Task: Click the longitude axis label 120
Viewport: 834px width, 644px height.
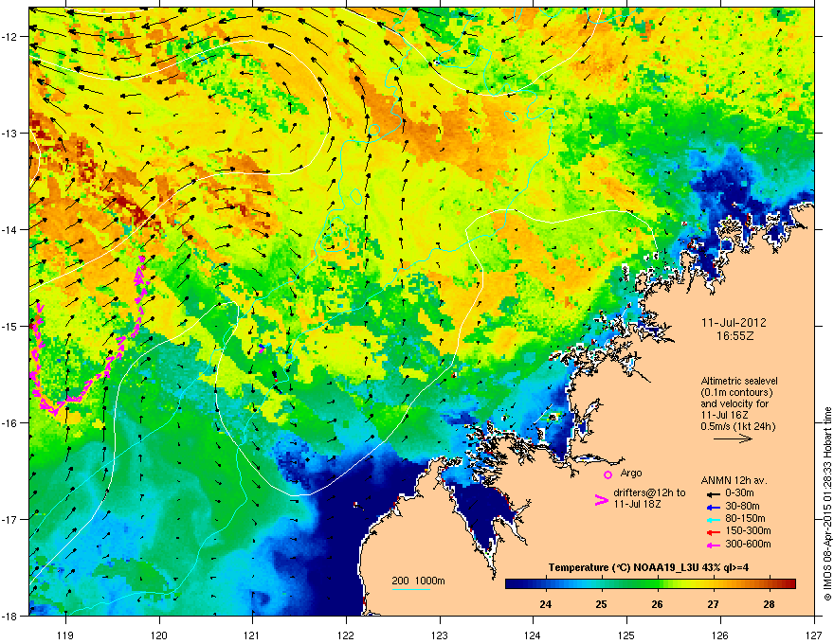Action: coord(159,635)
